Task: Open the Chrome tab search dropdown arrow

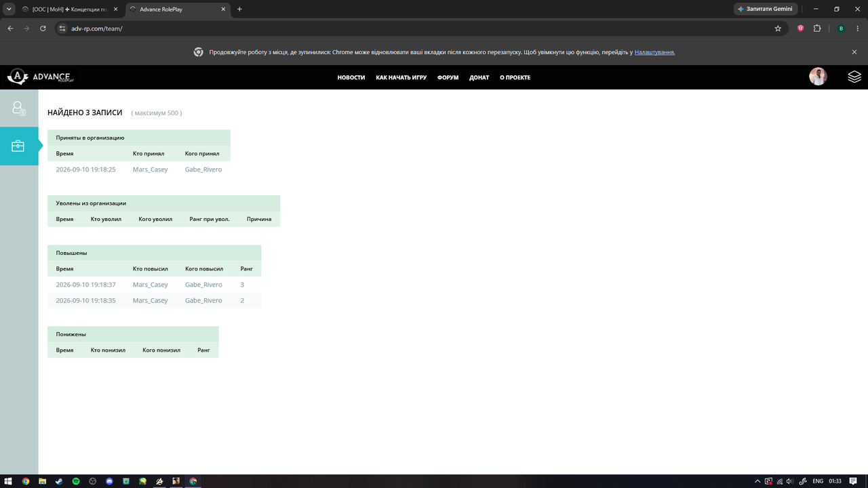Action: click(x=9, y=9)
